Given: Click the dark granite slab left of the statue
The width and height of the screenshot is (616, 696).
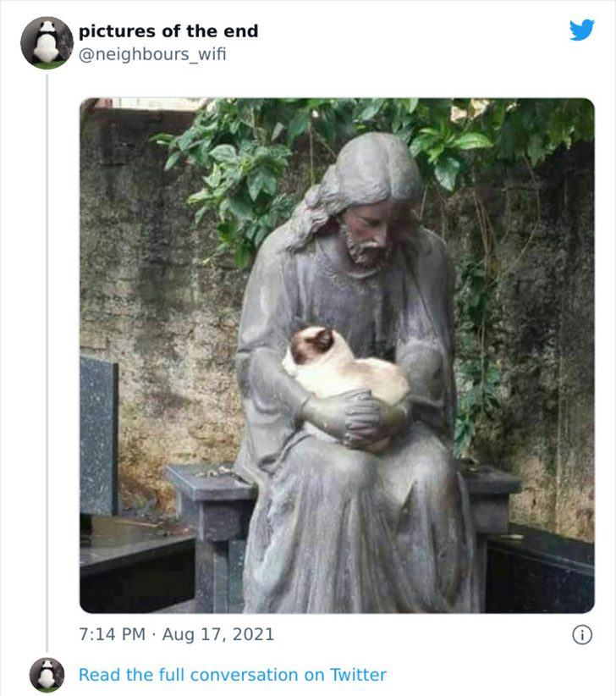Looking at the screenshot, I should [98, 437].
